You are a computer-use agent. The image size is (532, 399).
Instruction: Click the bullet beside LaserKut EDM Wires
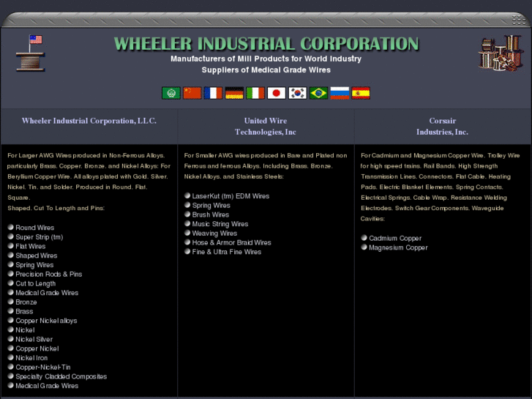pyautogui.click(x=187, y=195)
